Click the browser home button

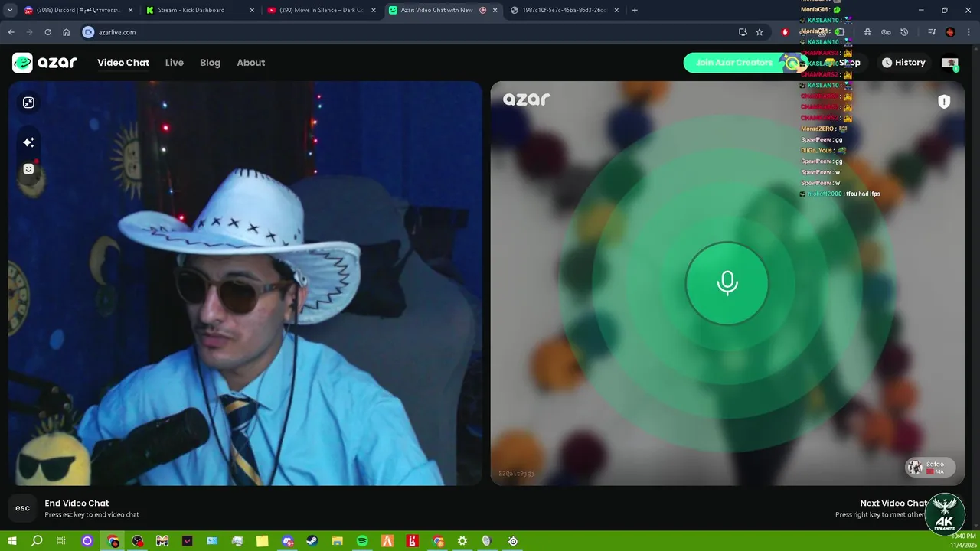(66, 32)
